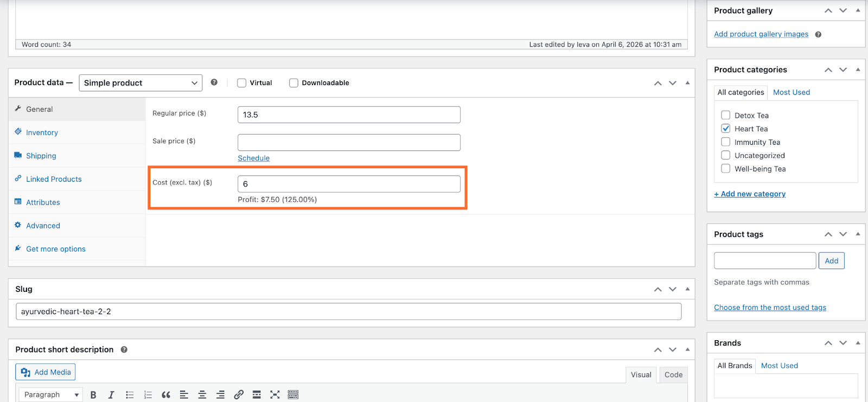Collapse the Product data panel
The height and width of the screenshot is (402, 868).
click(687, 83)
